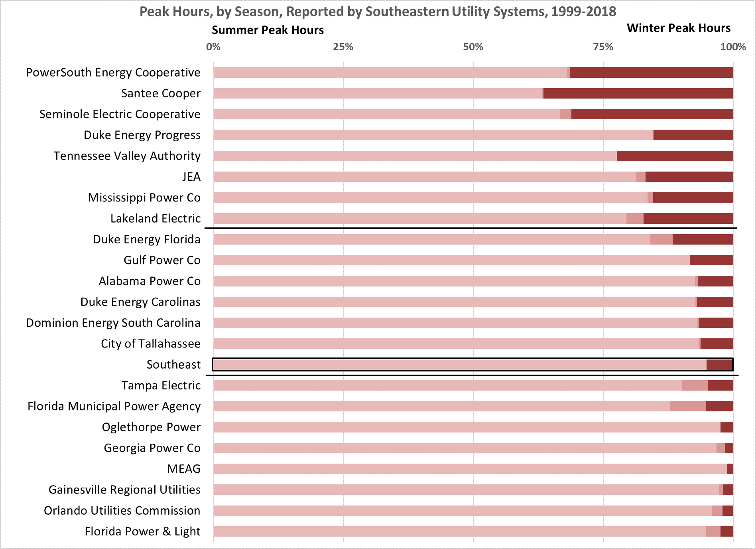This screenshot has width=756, height=549.
Task: Select the PowerSouth Energy Cooperative label
Action: (x=113, y=73)
